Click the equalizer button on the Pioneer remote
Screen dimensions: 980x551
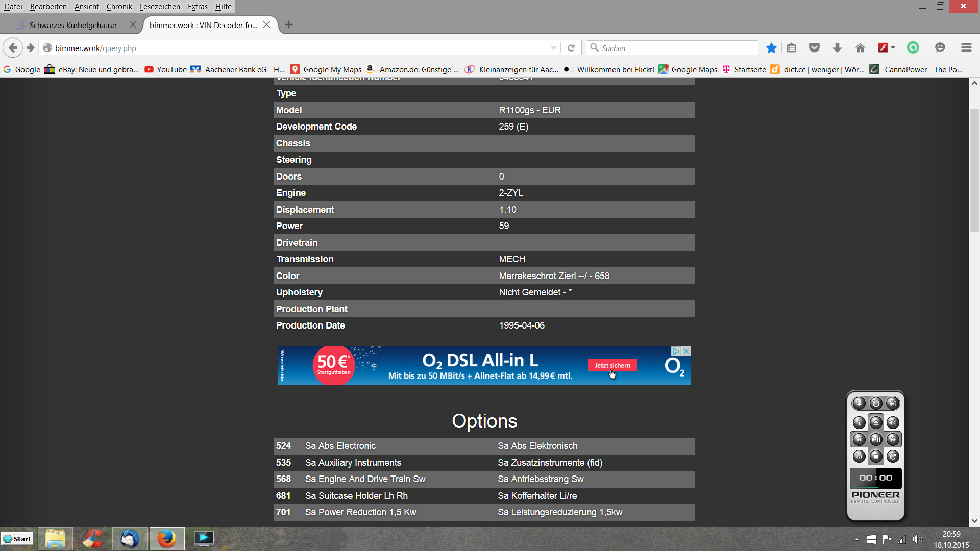[859, 456]
